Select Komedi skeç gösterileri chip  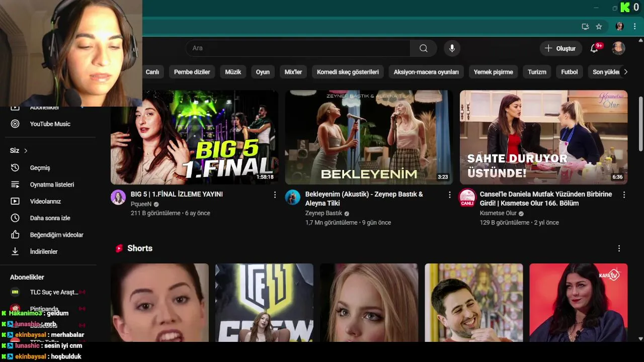(348, 72)
